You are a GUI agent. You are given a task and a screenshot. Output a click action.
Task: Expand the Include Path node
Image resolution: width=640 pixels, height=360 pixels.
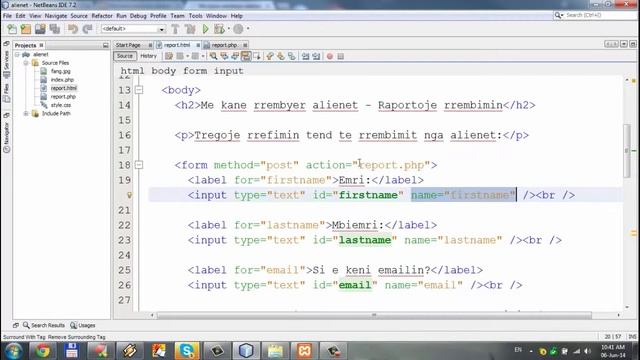[26, 113]
